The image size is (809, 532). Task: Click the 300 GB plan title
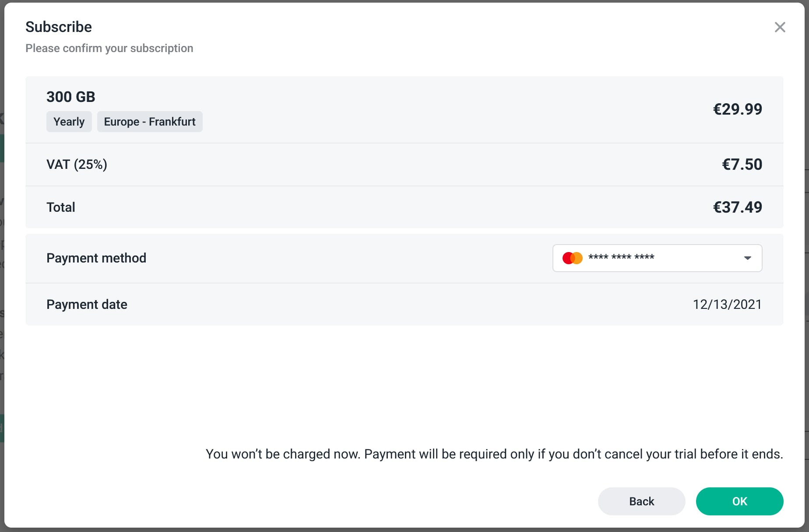coord(71,97)
